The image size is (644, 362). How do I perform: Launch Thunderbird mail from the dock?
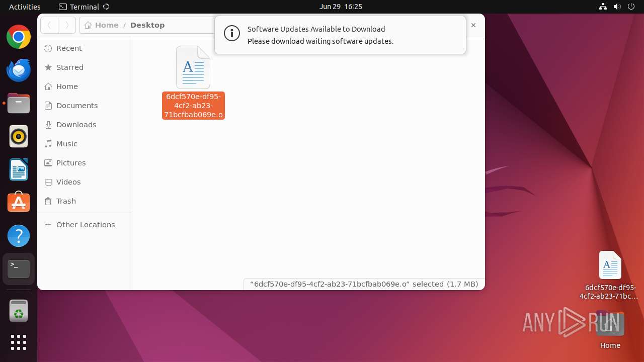coord(19,70)
